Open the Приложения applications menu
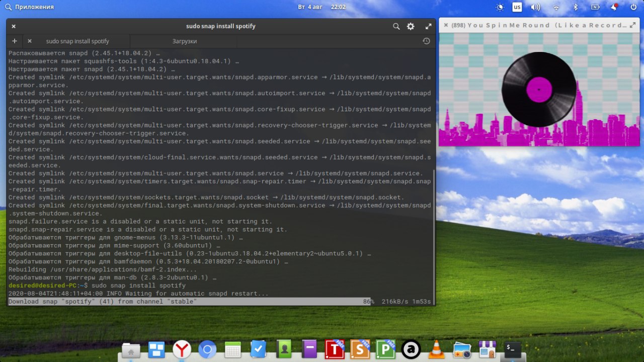The width and height of the screenshot is (644, 362). [x=29, y=7]
